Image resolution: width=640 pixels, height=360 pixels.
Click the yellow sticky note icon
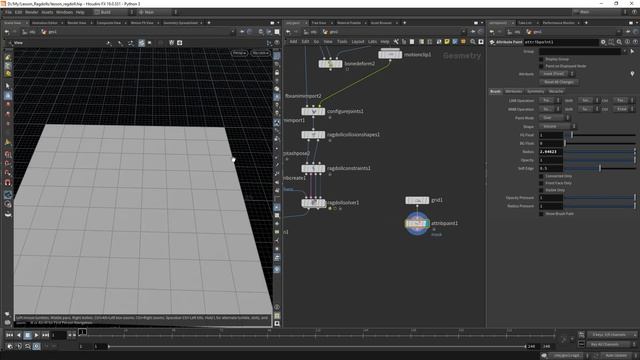pyautogui.click(x=447, y=42)
